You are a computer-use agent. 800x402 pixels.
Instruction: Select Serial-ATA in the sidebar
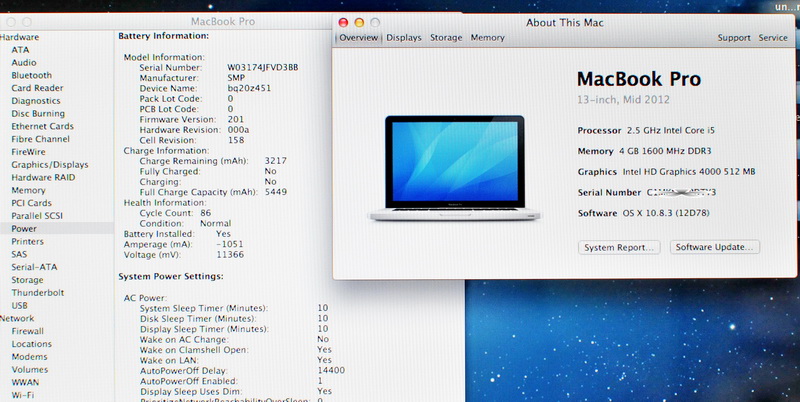click(34, 267)
